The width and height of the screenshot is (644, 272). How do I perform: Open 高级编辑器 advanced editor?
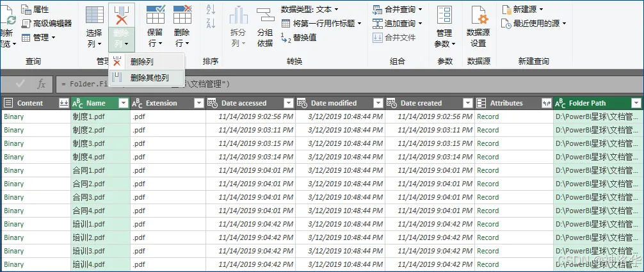(47, 24)
